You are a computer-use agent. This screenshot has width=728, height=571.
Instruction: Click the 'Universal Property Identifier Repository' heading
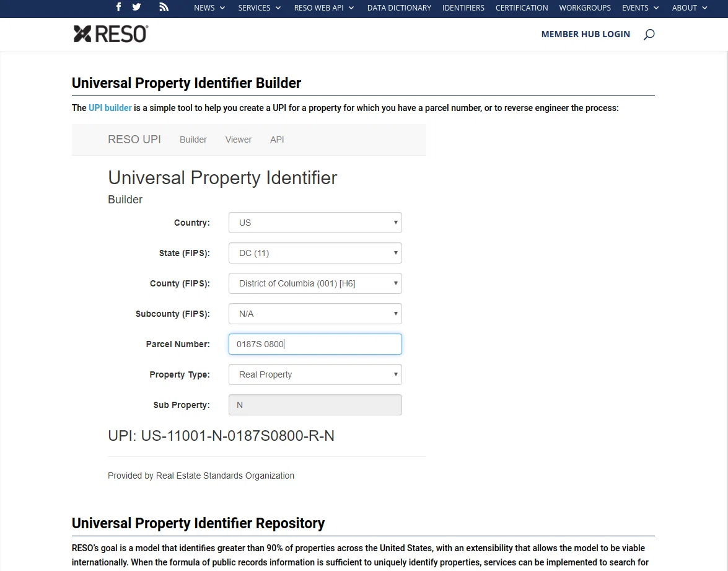pos(198,523)
